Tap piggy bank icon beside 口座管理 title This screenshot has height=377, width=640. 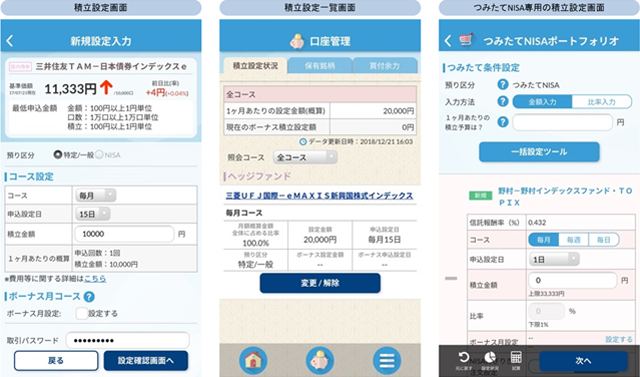click(297, 42)
